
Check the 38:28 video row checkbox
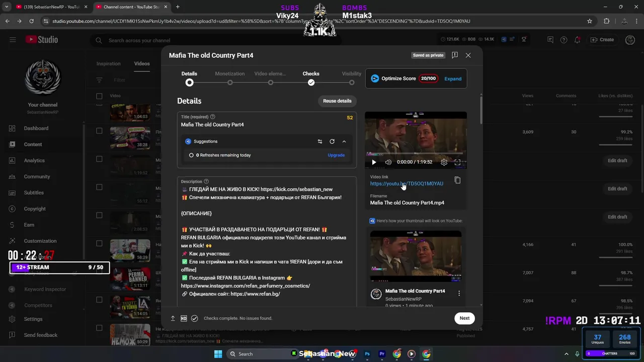99,131
